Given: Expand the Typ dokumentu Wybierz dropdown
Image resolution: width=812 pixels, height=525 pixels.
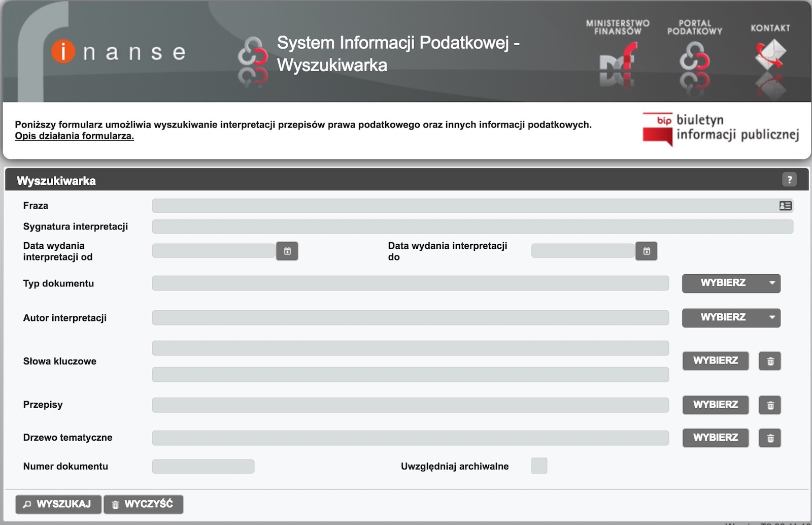Looking at the screenshot, I should (x=731, y=283).
